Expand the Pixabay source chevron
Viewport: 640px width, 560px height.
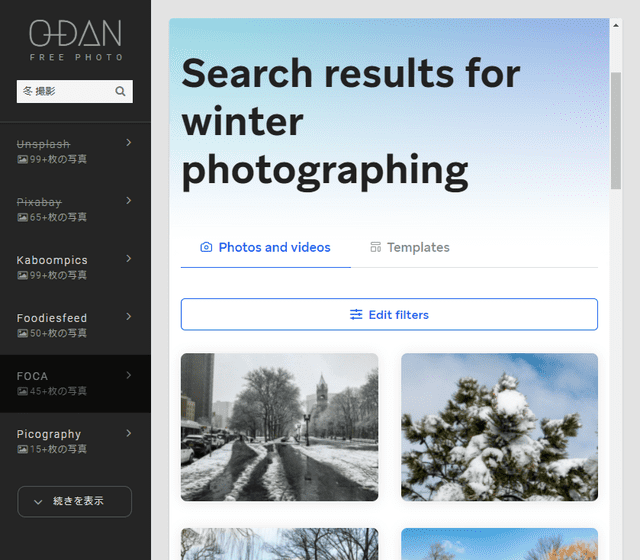(129, 200)
